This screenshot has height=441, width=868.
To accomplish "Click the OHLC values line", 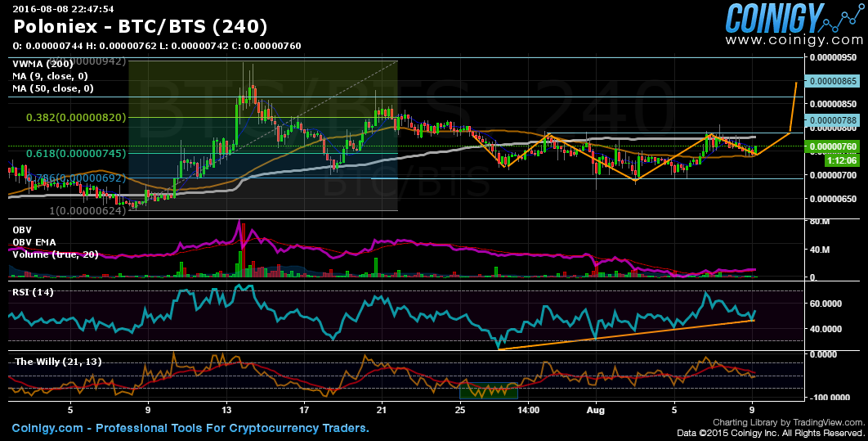I will 157,46.
